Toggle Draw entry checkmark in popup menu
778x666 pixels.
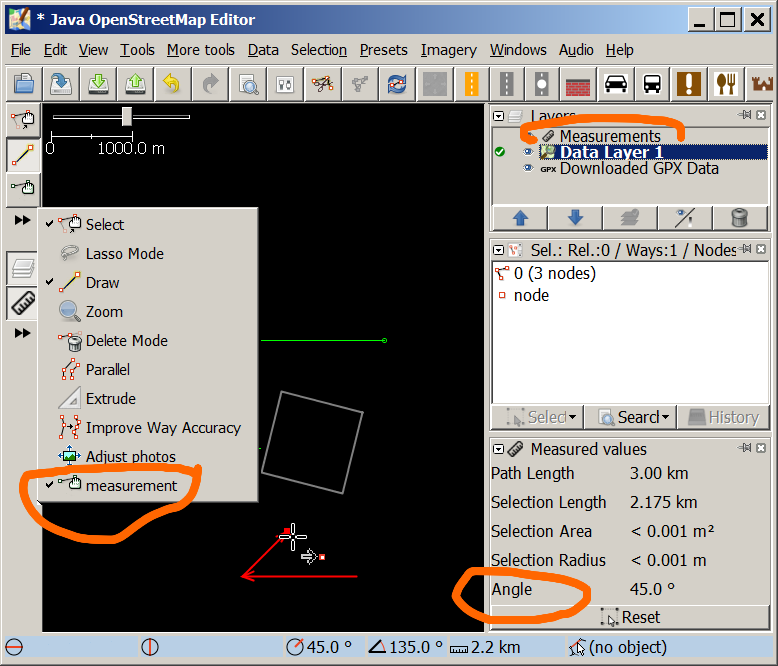(50, 282)
